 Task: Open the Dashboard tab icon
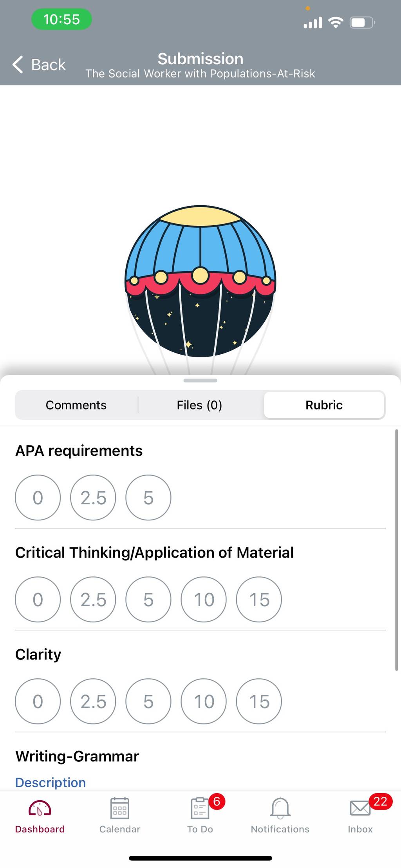point(40,809)
